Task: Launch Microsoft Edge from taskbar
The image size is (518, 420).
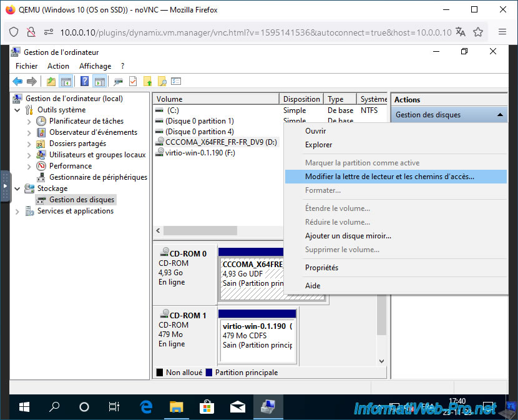Action: [146, 407]
